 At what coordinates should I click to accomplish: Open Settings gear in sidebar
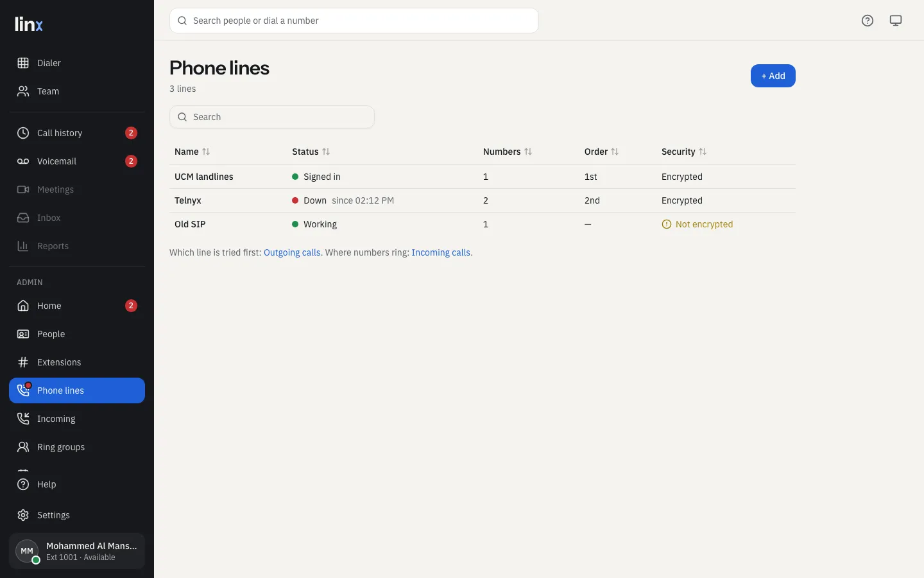click(x=77, y=515)
